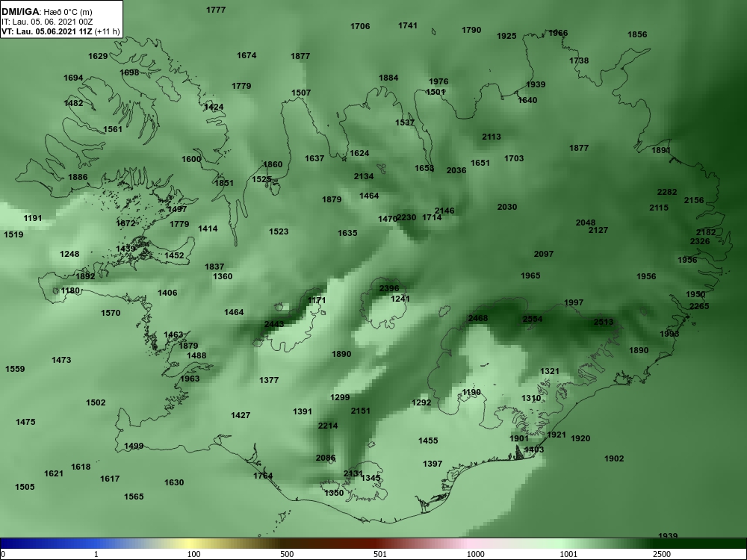Click the map value 2443
The width and height of the screenshot is (747, 560).
(274, 324)
